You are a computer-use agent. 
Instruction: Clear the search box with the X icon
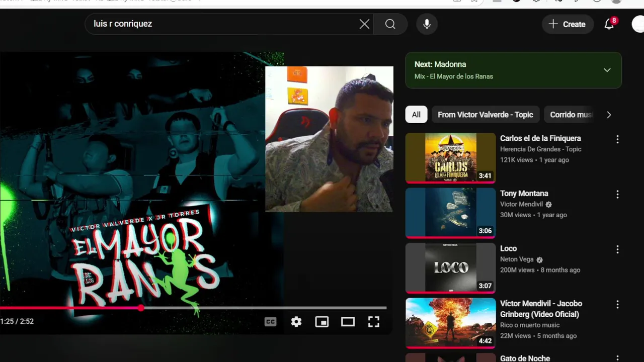click(364, 24)
